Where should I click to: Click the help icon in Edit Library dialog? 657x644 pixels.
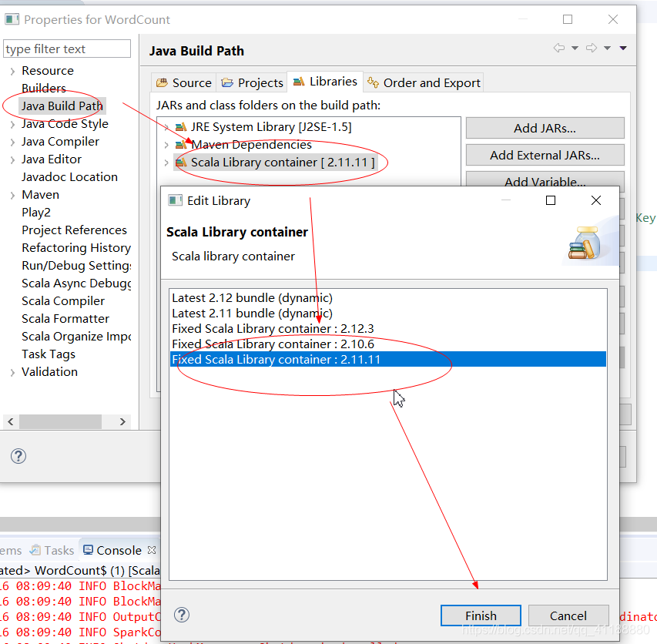click(x=182, y=615)
